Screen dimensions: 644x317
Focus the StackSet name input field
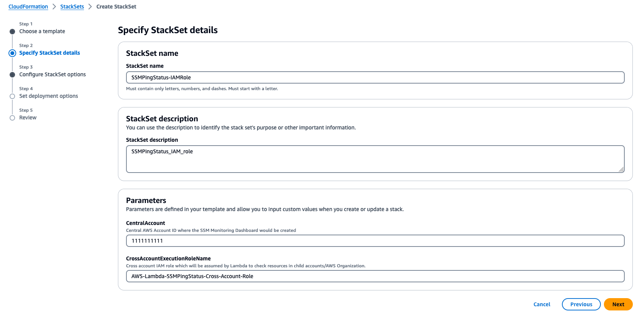(375, 77)
